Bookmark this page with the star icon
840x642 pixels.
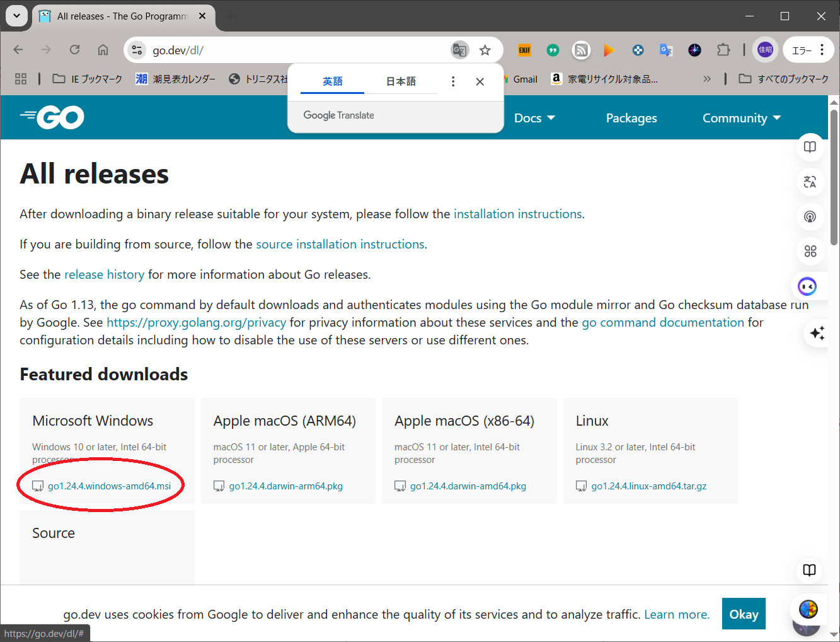[x=485, y=50]
